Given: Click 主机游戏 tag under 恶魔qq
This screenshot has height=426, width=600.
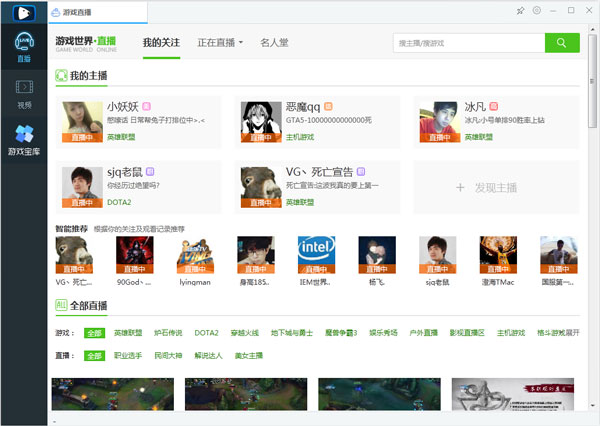Looking at the screenshot, I should pyautogui.click(x=300, y=137).
